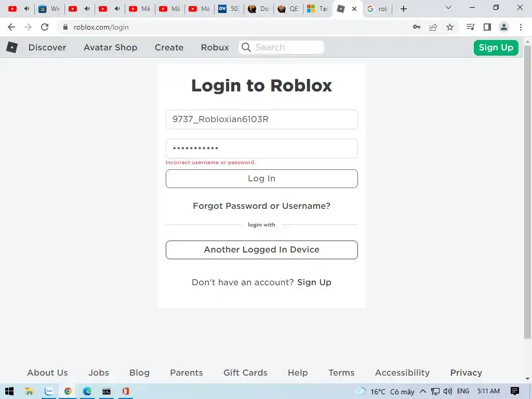The image size is (532, 399).
Task: Click the Roblox logo icon in navbar
Action: [12, 47]
